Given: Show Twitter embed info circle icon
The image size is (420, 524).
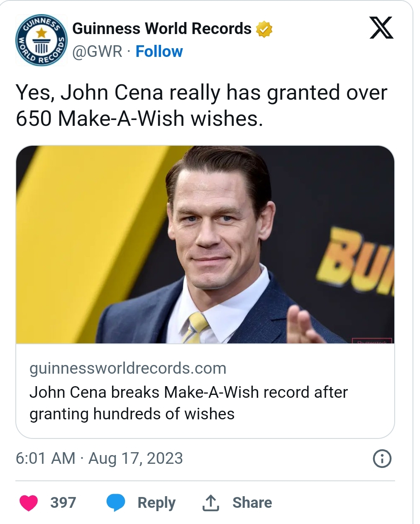Looking at the screenshot, I should click(382, 459).
